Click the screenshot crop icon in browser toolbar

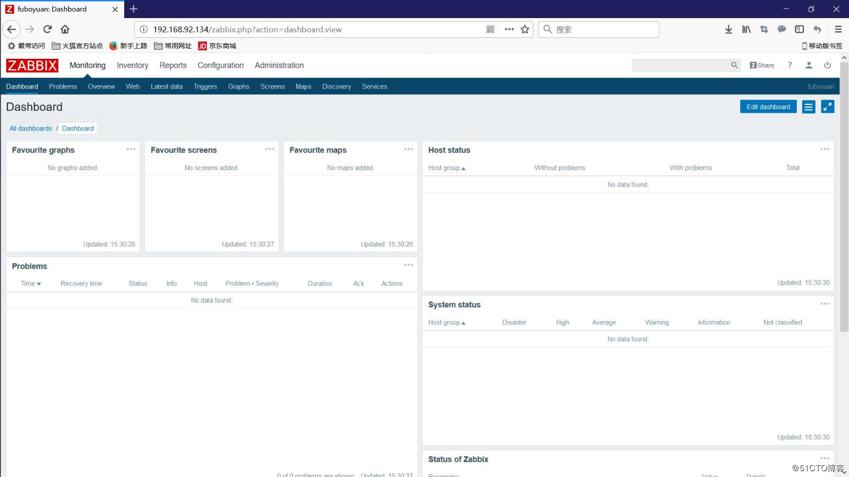tap(764, 29)
